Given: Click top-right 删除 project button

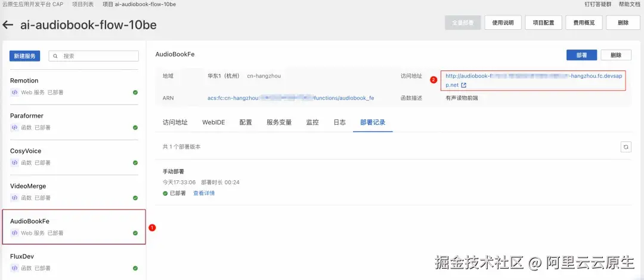Looking at the screenshot, I should coord(623,23).
